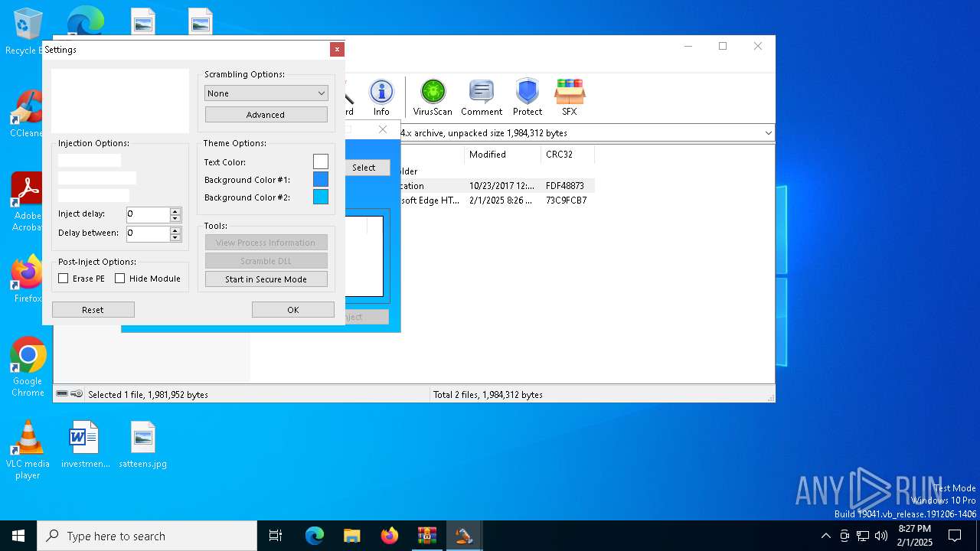Enable the Hide Module checkbox
The image size is (980, 551).
pyautogui.click(x=120, y=279)
